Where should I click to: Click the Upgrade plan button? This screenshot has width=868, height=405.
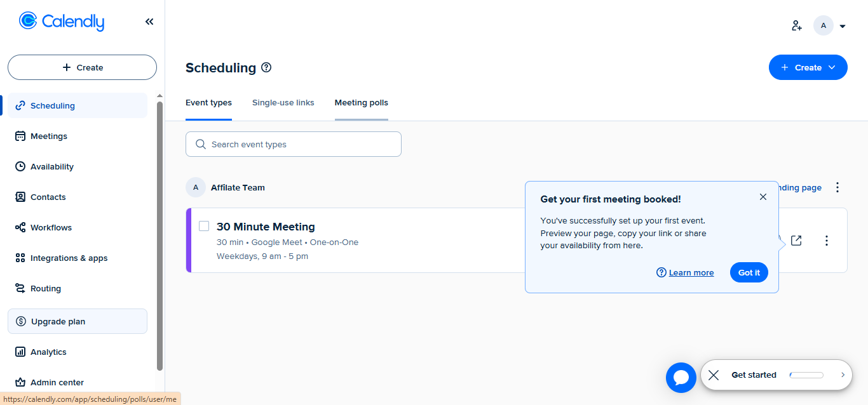pos(78,321)
